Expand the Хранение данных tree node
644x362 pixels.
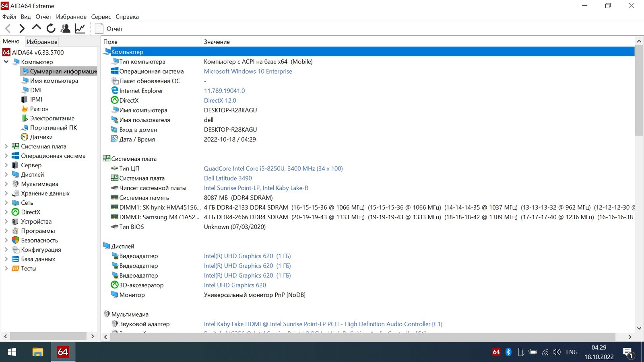(x=6, y=193)
